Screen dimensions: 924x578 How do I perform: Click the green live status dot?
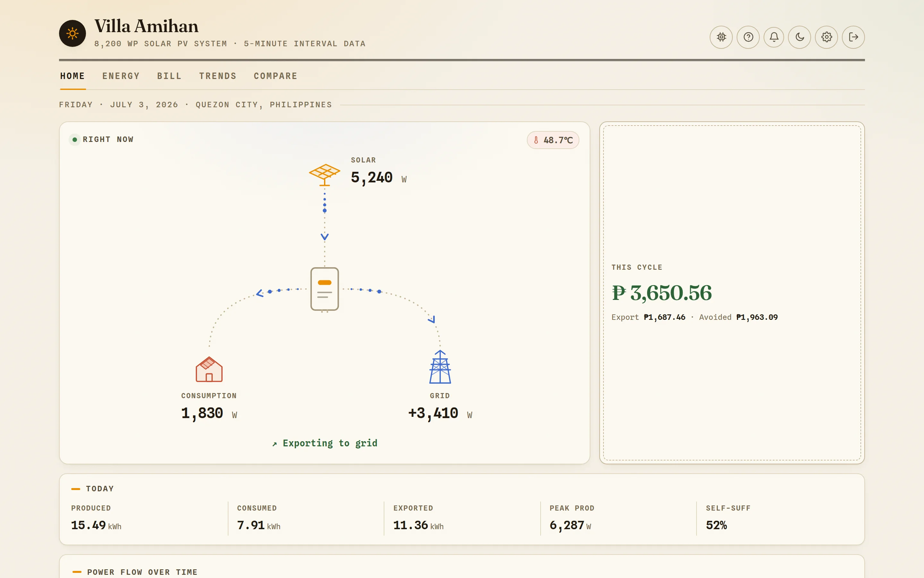[75, 140]
